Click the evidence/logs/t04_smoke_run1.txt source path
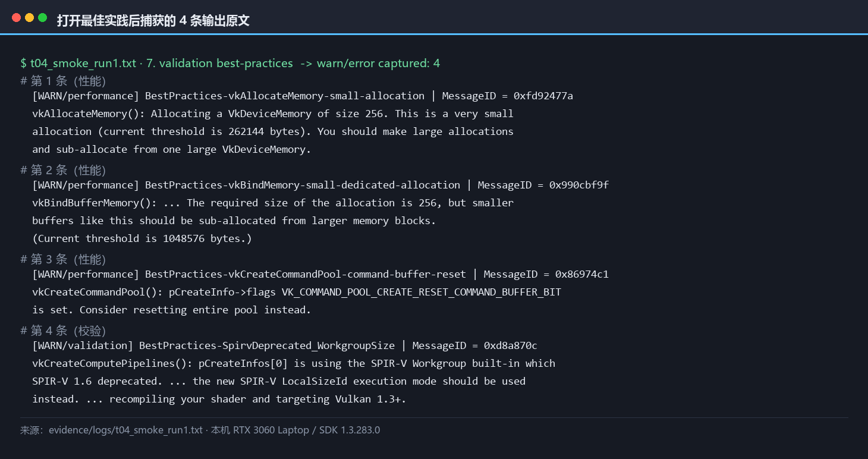Viewport: 868px width, 459px height. pyautogui.click(x=125, y=430)
